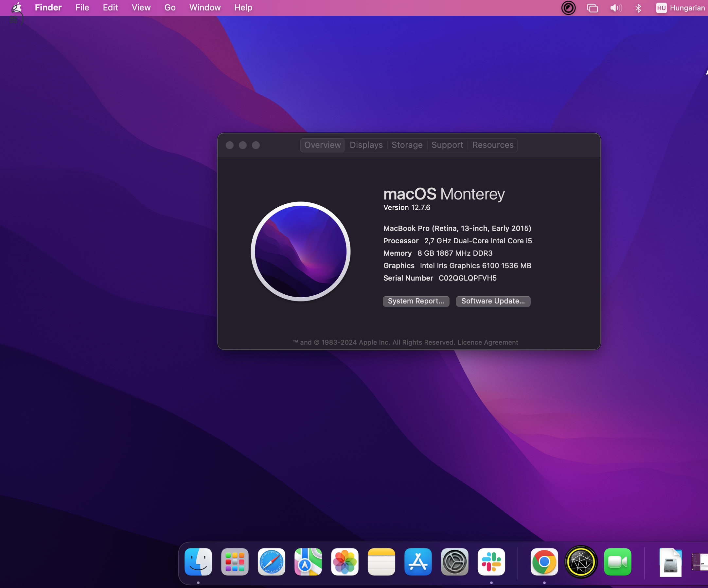This screenshot has width=708, height=588.
Task: Open the Apple menu logo
Action: pyautogui.click(x=17, y=8)
